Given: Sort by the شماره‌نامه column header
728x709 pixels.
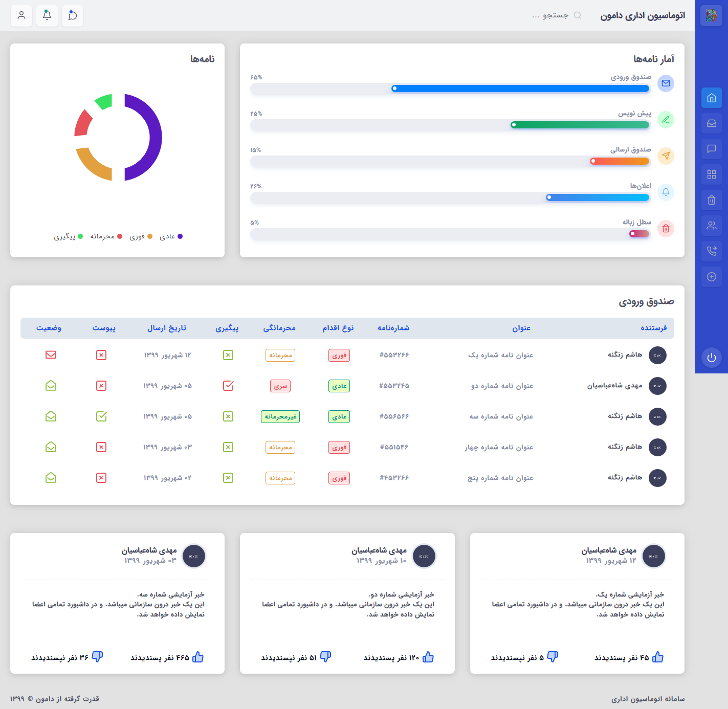Looking at the screenshot, I should [393, 328].
